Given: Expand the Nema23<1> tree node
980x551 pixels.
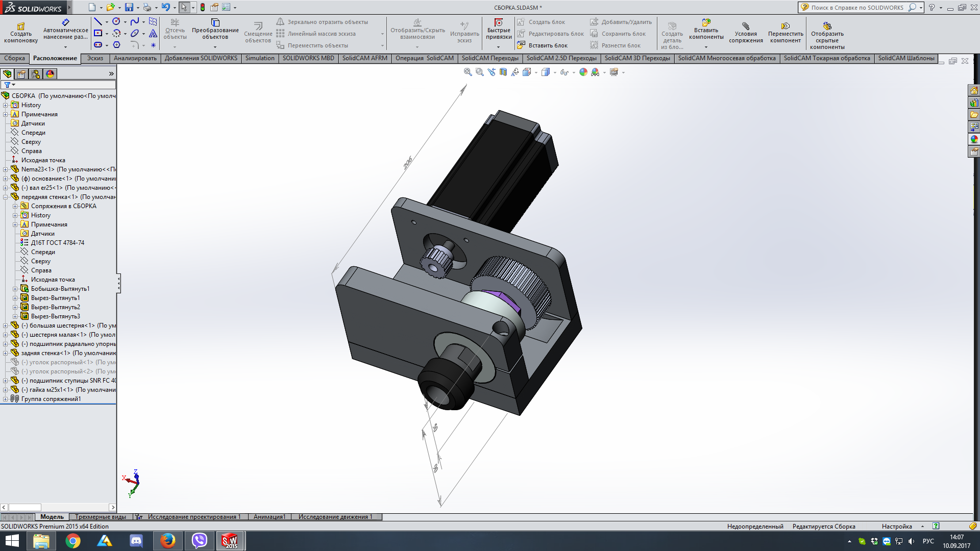Looking at the screenshot, I should 6,169.
